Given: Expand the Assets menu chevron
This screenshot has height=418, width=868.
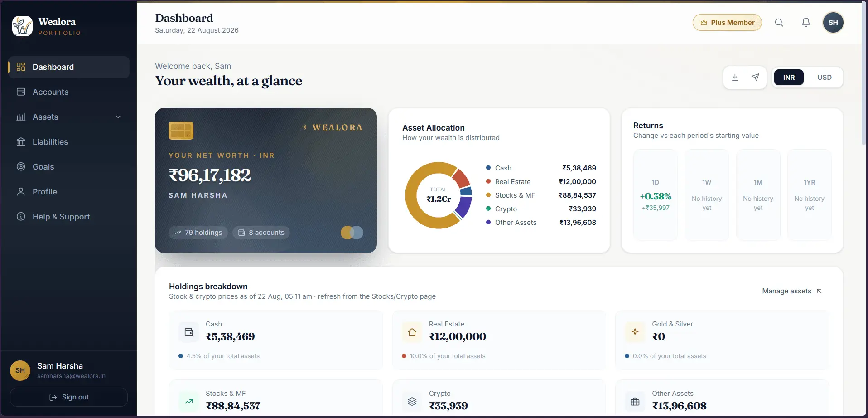Looking at the screenshot, I should tap(118, 117).
